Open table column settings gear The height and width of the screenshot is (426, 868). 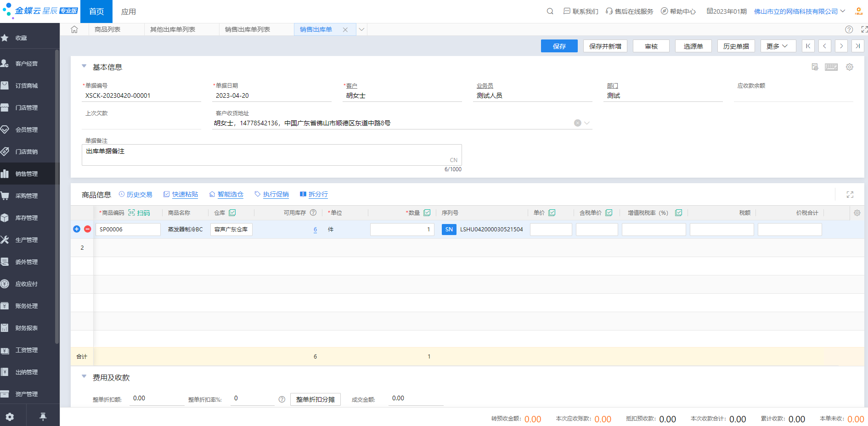click(857, 213)
